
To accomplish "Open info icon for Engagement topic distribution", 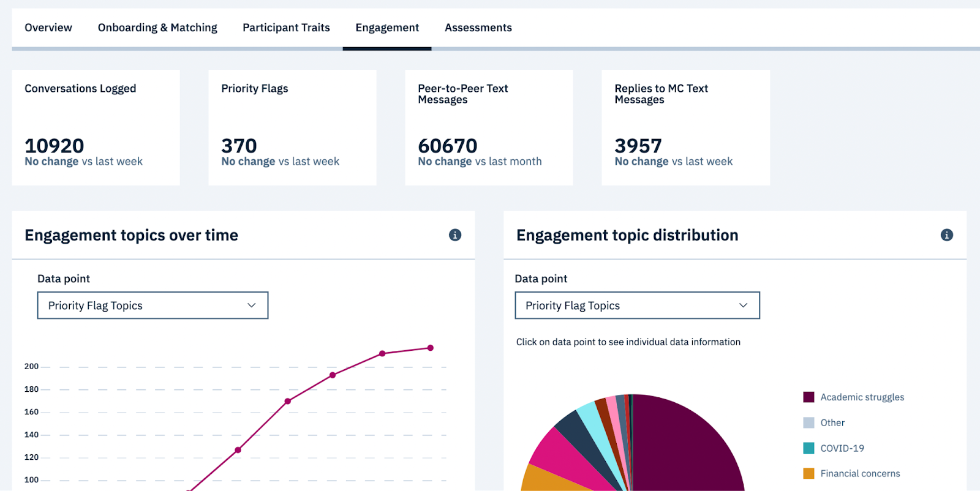I will pyautogui.click(x=947, y=235).
